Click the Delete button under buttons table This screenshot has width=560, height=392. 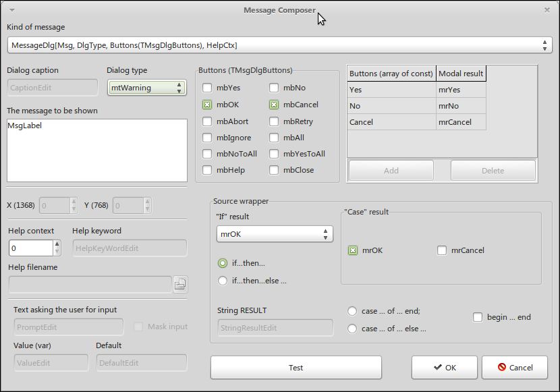493,171
